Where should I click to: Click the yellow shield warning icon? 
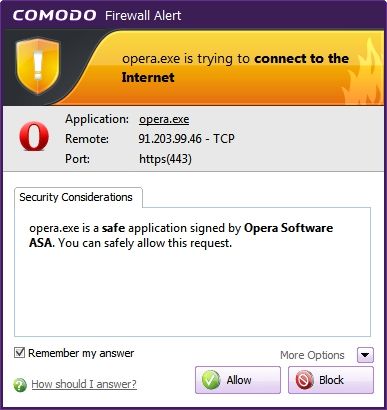[x=38, y=66]
